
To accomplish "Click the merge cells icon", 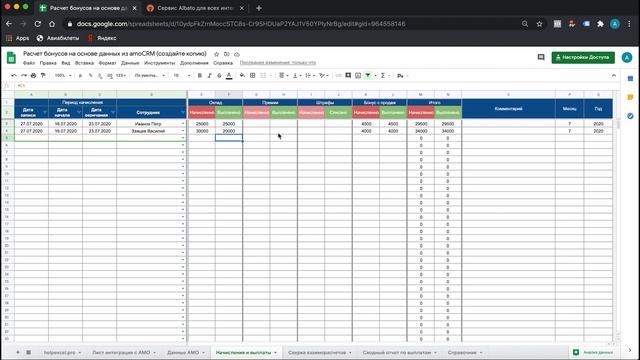I will point(263,76).
